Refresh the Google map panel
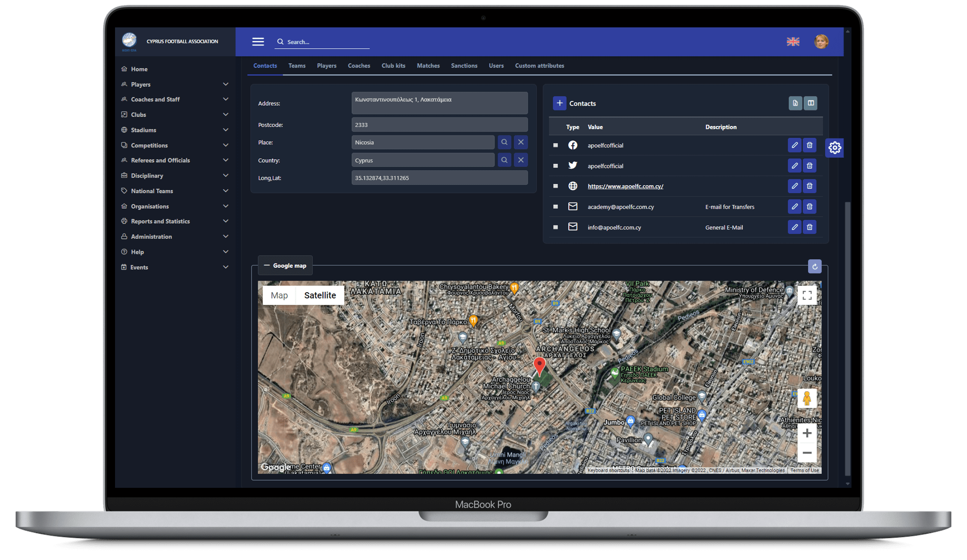967x560 pixels. coord(815,266)
